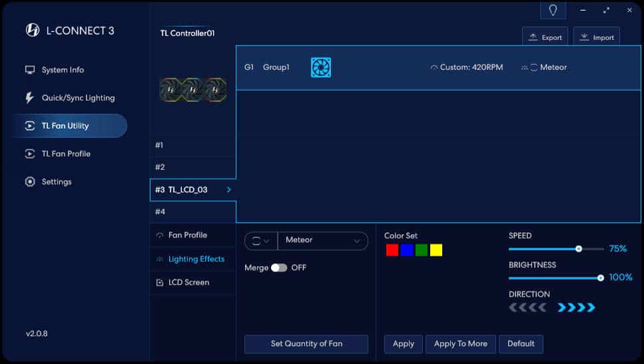This screenshot has width=644, height=364.
Task: Select TL Fan Utility in sidebar
Action: [70, 126]
